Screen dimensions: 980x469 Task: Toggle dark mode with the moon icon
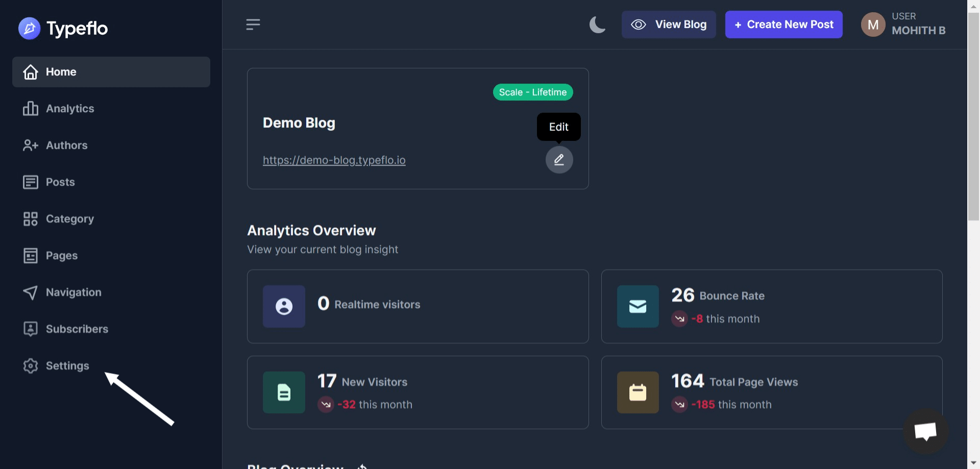597,24
